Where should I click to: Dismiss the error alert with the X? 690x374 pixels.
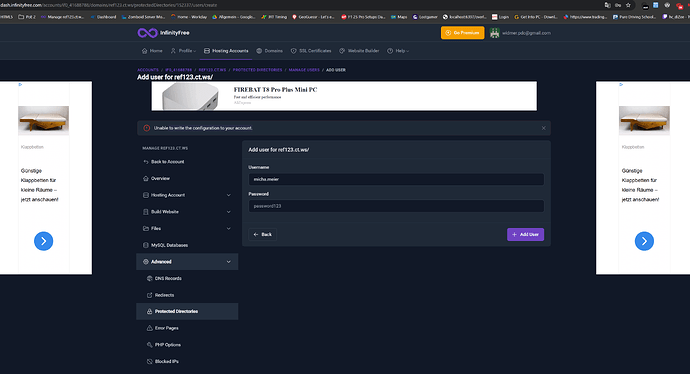tap(543, 128)
